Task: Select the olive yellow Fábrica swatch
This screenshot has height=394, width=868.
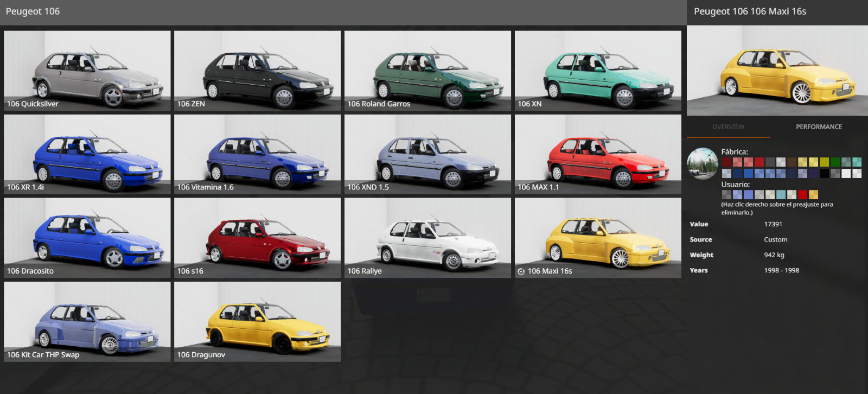Action: pyautogui.click(x=824, y=162)
